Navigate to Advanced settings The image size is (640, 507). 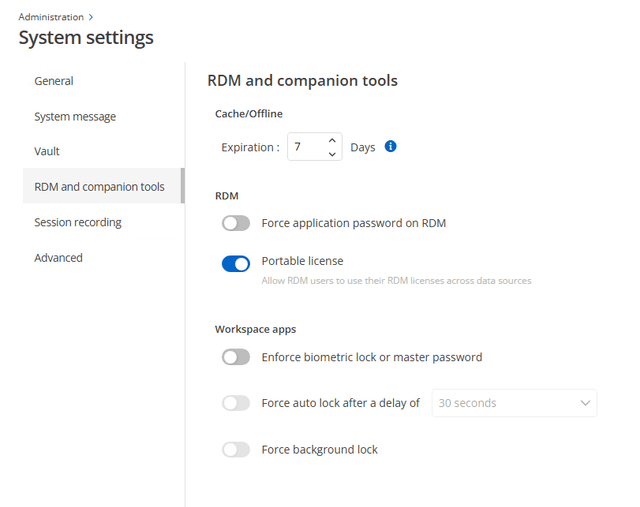(x=58, y=258)
